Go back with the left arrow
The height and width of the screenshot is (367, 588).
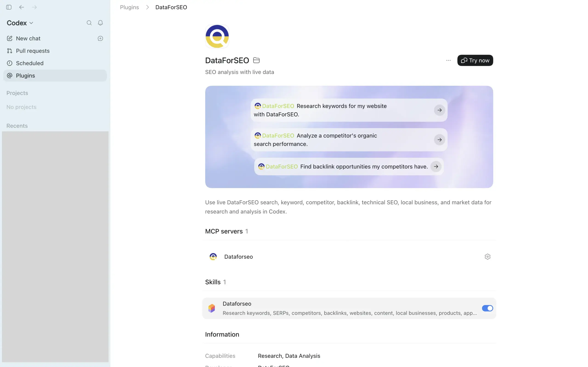22,7
